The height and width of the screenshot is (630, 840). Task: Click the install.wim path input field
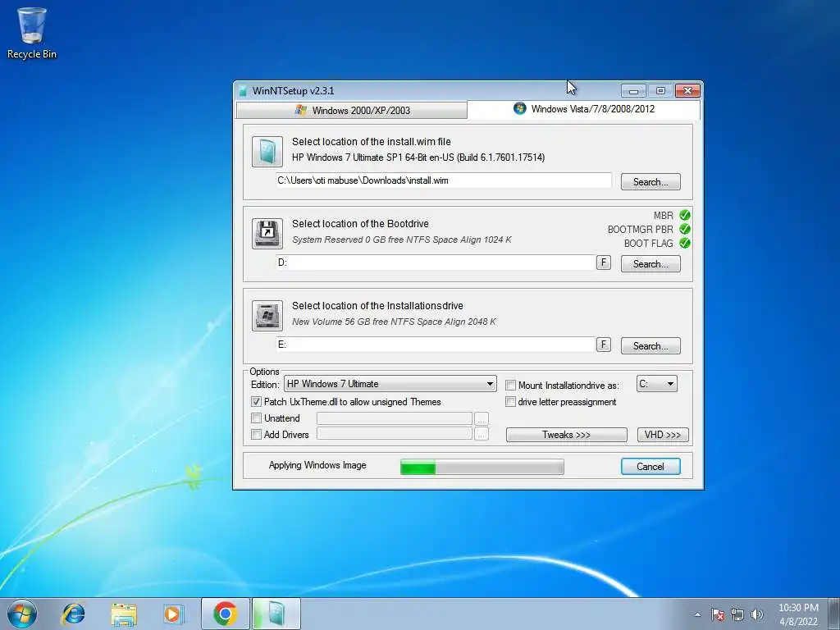[x=444, y=180]
